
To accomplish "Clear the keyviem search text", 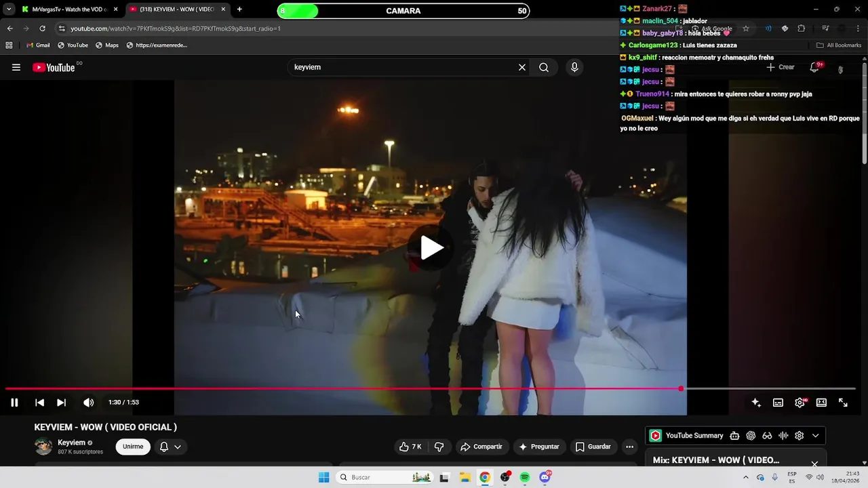I will click(x=522, y=67).
